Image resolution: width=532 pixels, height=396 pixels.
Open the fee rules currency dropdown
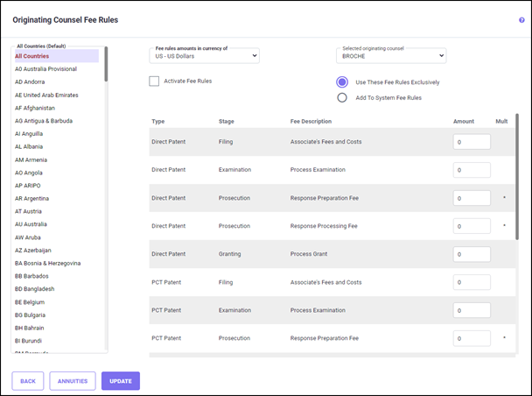[206, 56]
